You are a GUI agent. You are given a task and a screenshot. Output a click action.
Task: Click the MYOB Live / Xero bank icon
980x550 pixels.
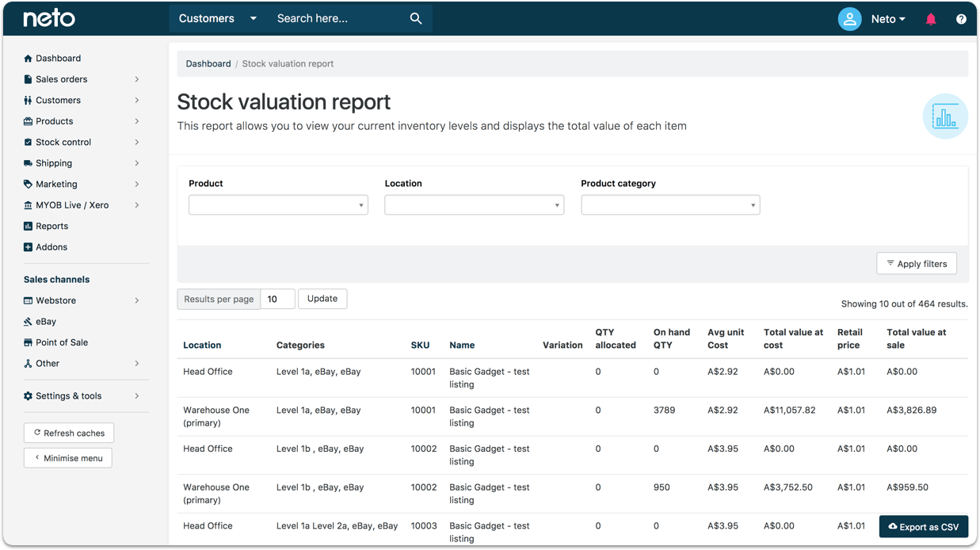pyautogui.click(x=28, y=205)
